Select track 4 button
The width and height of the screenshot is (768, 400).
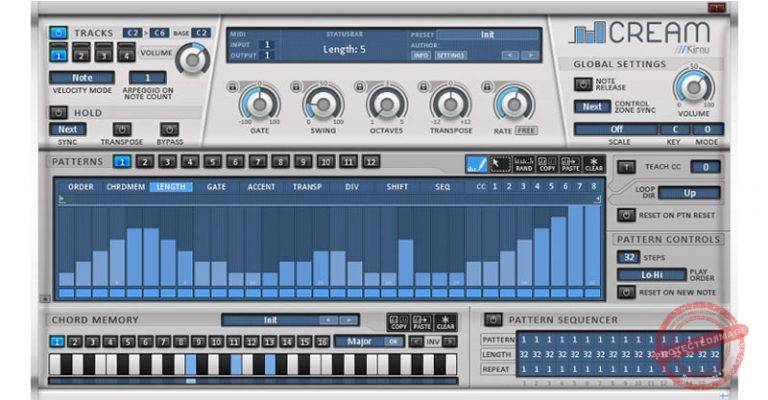126,52
